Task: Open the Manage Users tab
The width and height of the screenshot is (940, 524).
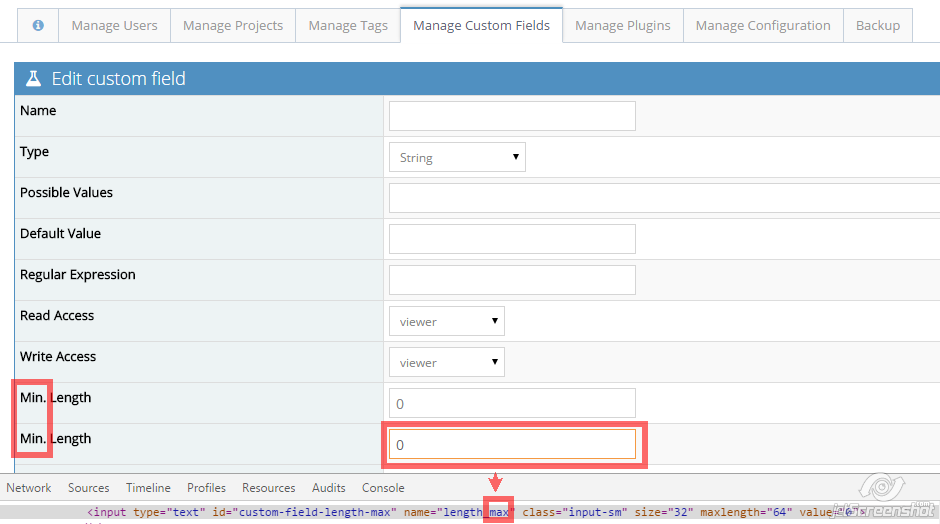Action: coord(114,26)
